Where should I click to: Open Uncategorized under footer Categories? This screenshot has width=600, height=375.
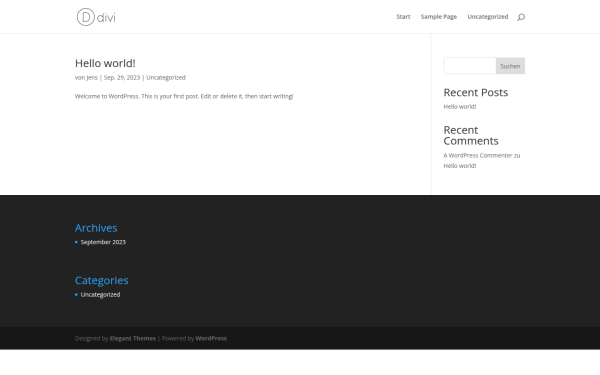pos(100,295)
